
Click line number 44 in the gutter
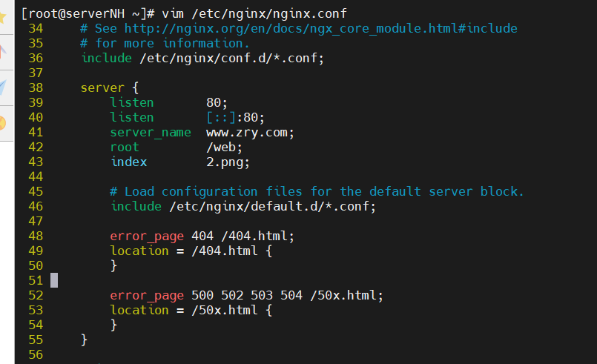[36, 177]
